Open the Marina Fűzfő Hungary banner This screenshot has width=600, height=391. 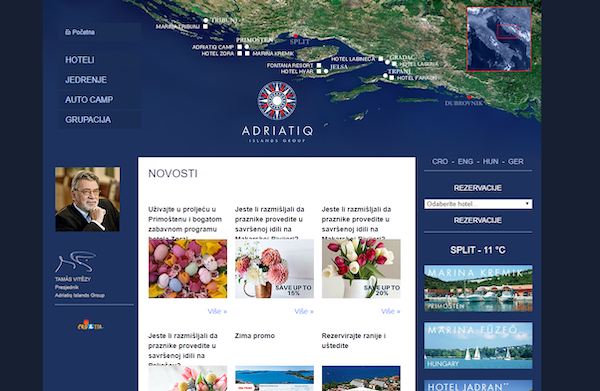478,345
